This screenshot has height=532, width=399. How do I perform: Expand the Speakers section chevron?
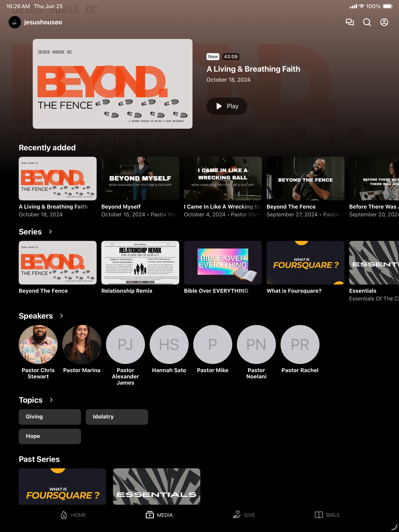point(62,316)
